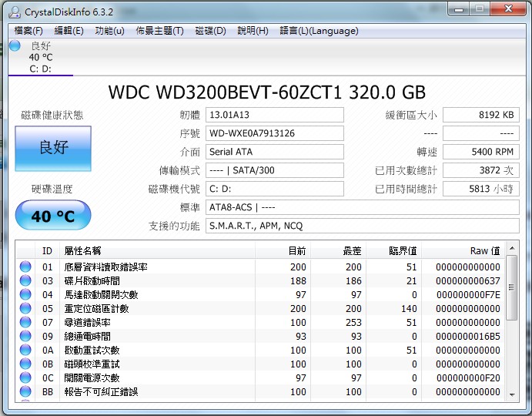This screenshot has width=532, height=416.
Task: Click attribute name 總通電時間
Action: pos(87,336)
